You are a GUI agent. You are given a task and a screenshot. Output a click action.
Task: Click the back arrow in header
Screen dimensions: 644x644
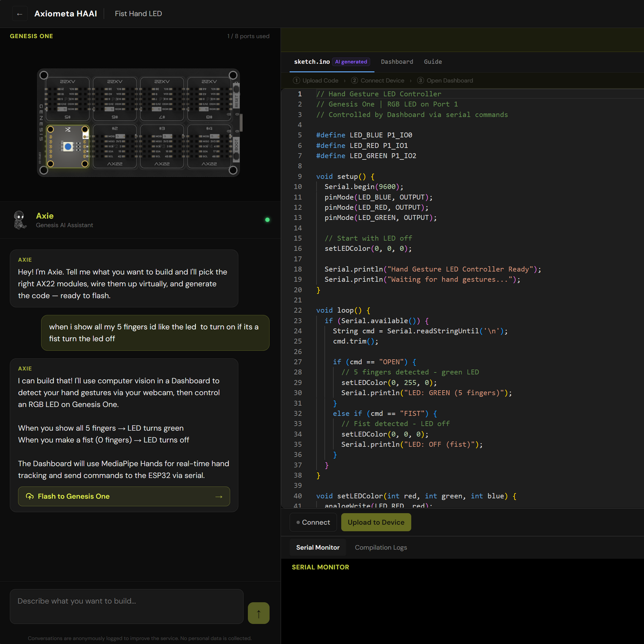pos(19,14)
